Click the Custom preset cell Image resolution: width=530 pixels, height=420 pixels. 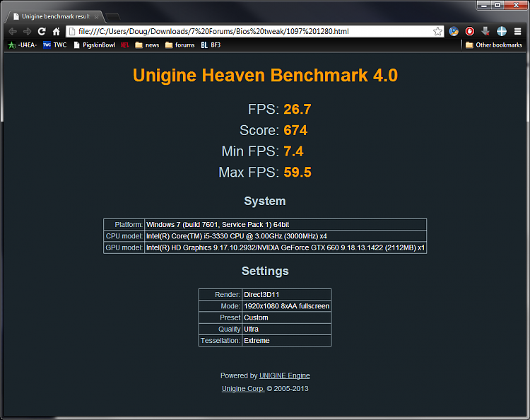(x=286, y=317)
